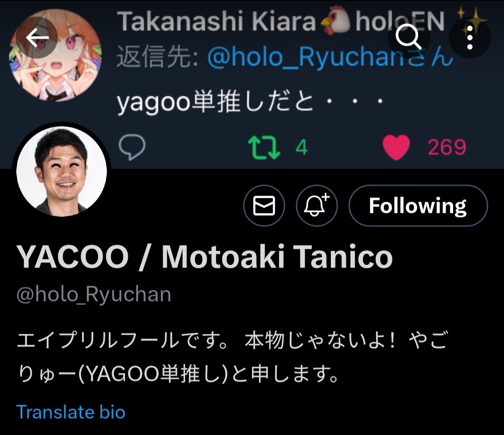Viewport: 504px width, 435px height.
Task: Click the reply speech bubble icon
Action: [132, 147]
